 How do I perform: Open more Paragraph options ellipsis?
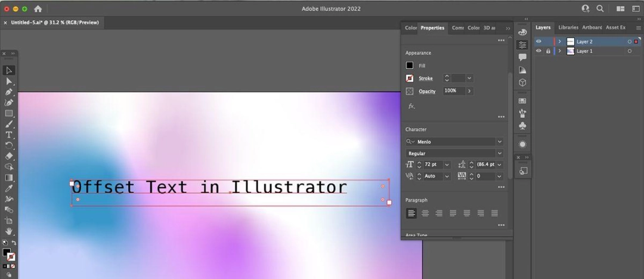coord(501,225)
